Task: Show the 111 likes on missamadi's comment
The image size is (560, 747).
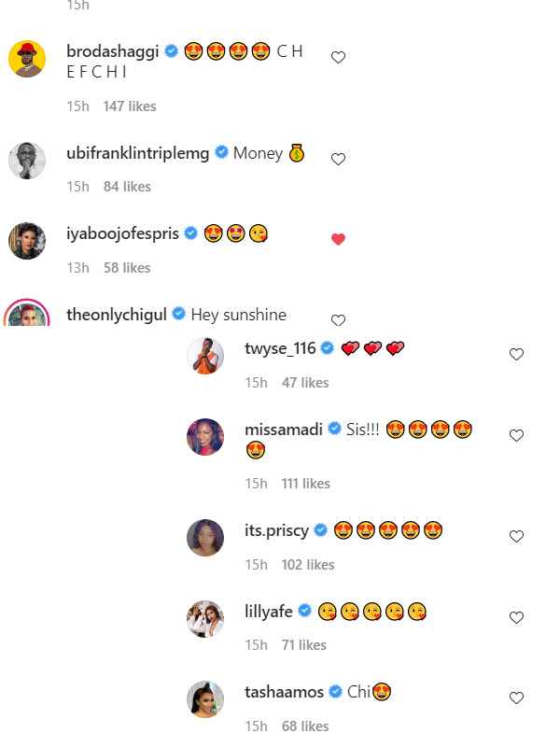Action: coord(306,484)
